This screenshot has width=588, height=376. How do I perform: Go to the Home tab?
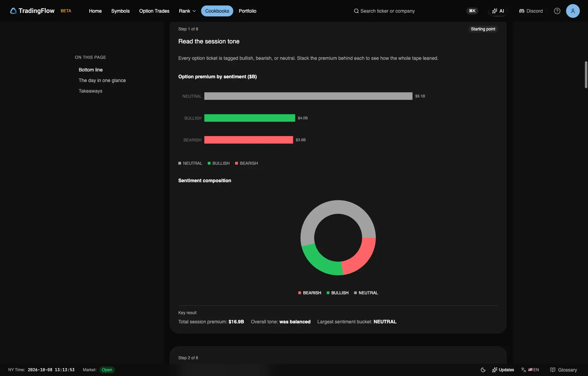click(95, 11)
